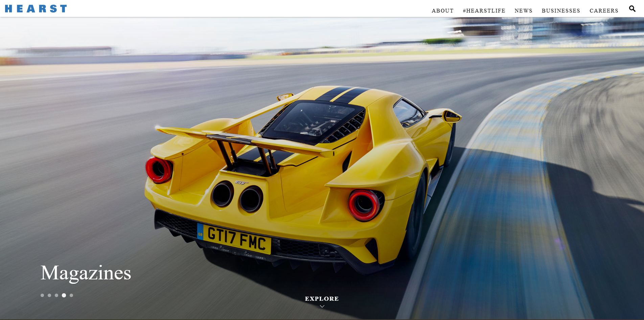The height and width of the screenshot is (320, 644).
Task: Select the second carousel dot
Action: 49,295
